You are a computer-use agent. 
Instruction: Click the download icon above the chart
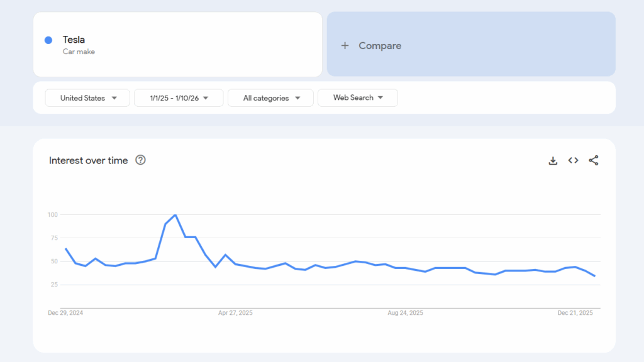click(x=553, y=160)
